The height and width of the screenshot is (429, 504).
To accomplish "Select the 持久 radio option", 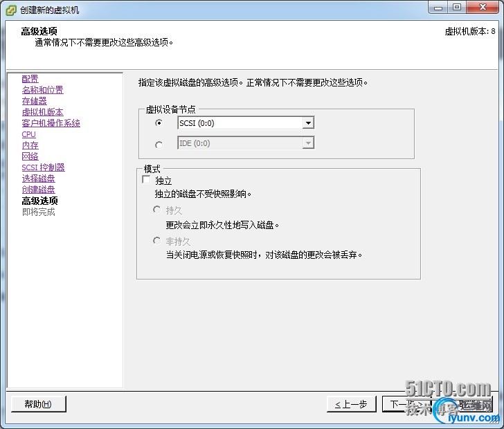I will coord(157,210).
